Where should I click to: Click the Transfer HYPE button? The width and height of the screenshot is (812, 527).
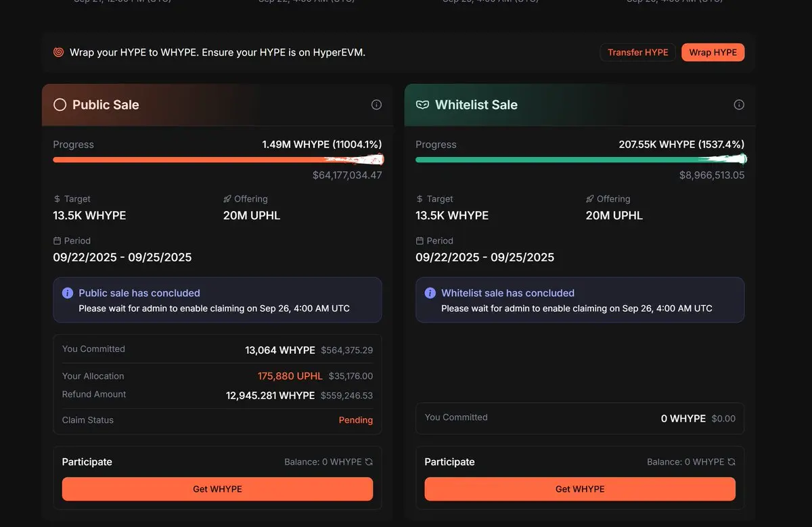pyautogui.click(x=637, y=52)
